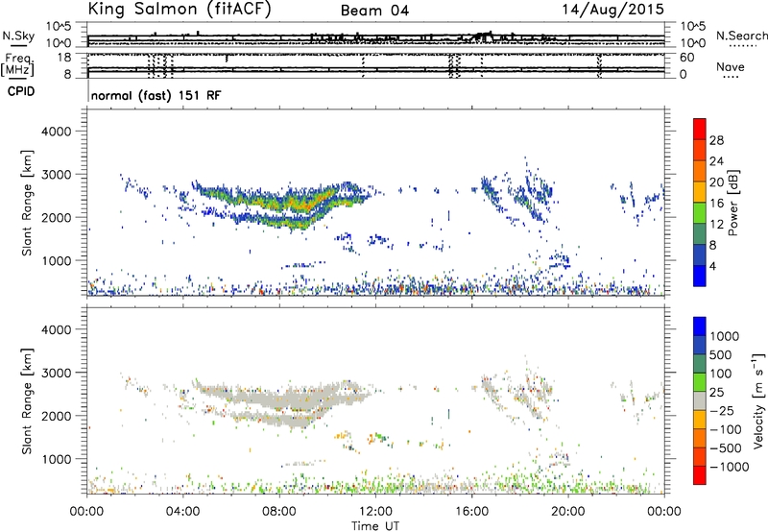Viewport: 768px width, 532px height.
Task: Click the '28' tick on Power colorbar
Action: coord(716,140)
